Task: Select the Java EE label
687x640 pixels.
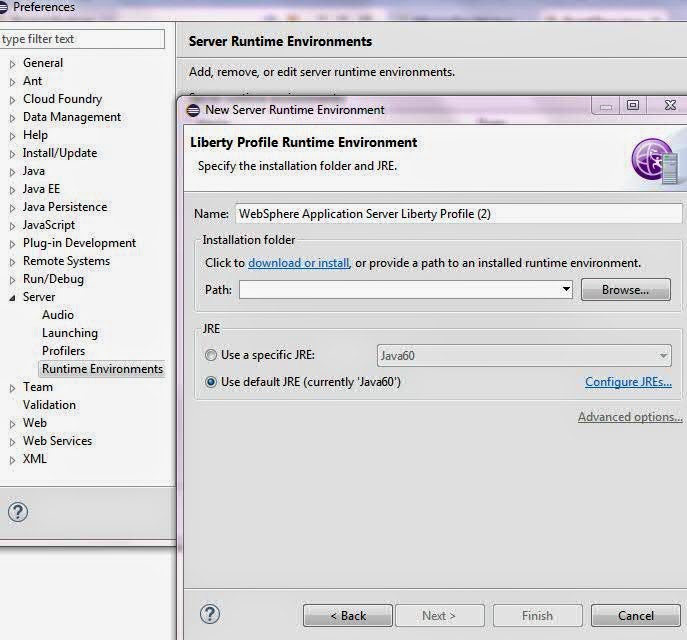Action: pos(41,189)
